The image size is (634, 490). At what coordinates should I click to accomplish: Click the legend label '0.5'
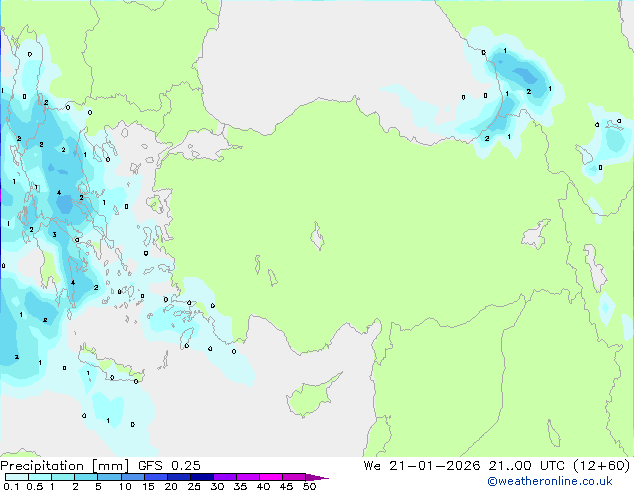tap(34, 486)
